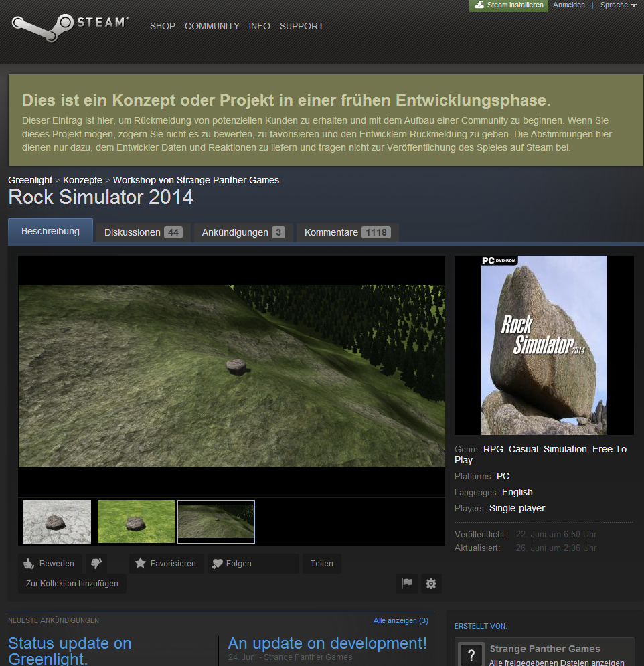Open the Ankündigungen tab
The width and height of the screenshot is (644, 666).
[x=243, y=232]
